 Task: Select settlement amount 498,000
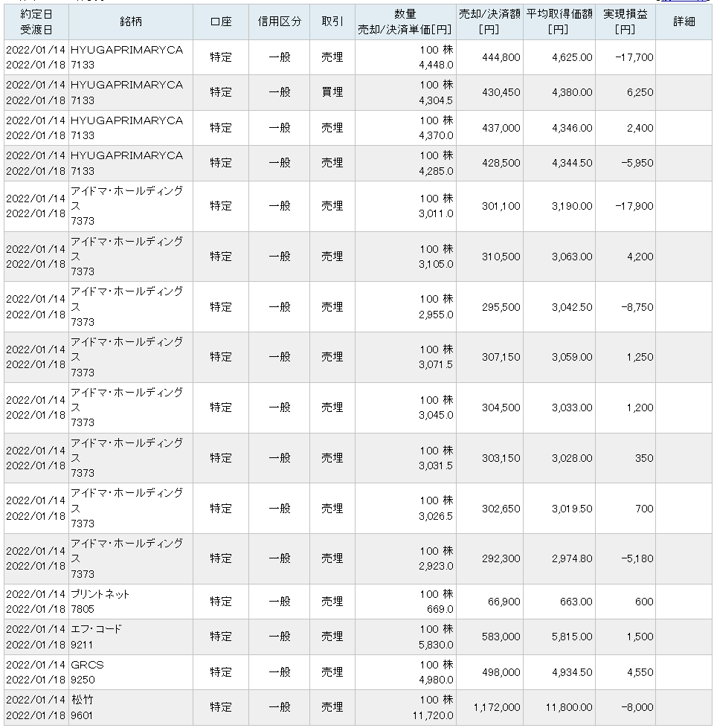click(501, 672)
